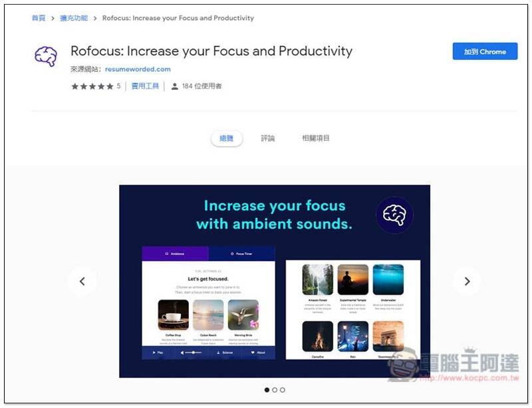Select the first carousel dot

click(267, 390)
